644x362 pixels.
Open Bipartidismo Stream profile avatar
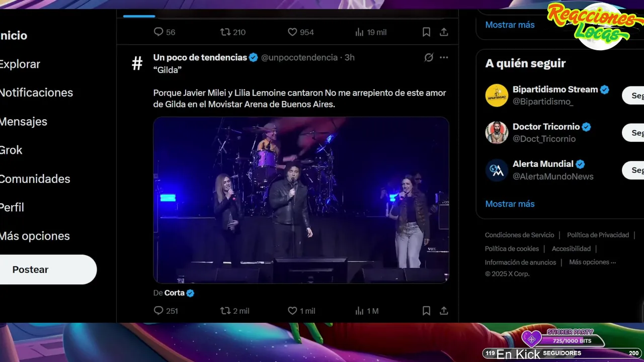(497, 96)
